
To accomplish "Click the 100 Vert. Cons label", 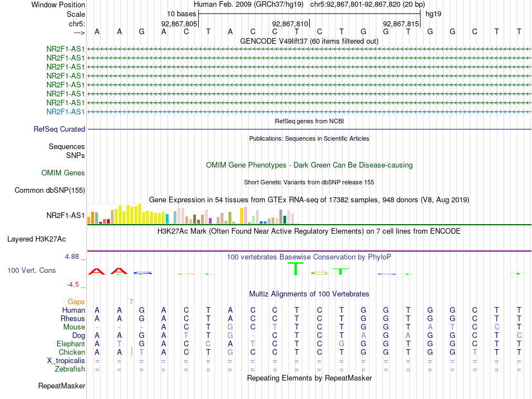I will (31, 270).
